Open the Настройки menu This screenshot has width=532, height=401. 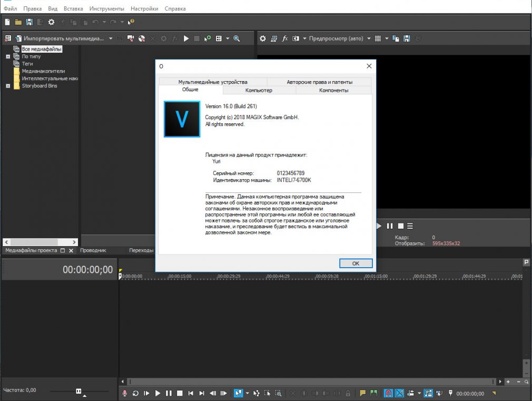(144, 8)
